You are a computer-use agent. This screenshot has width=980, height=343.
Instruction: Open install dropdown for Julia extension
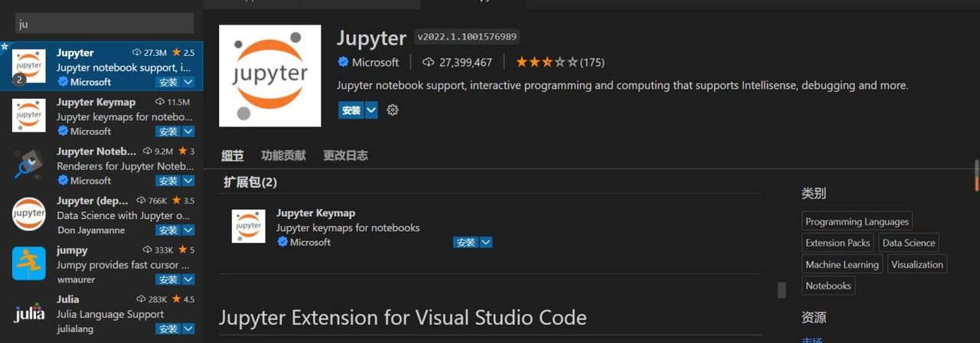point(188,328)
